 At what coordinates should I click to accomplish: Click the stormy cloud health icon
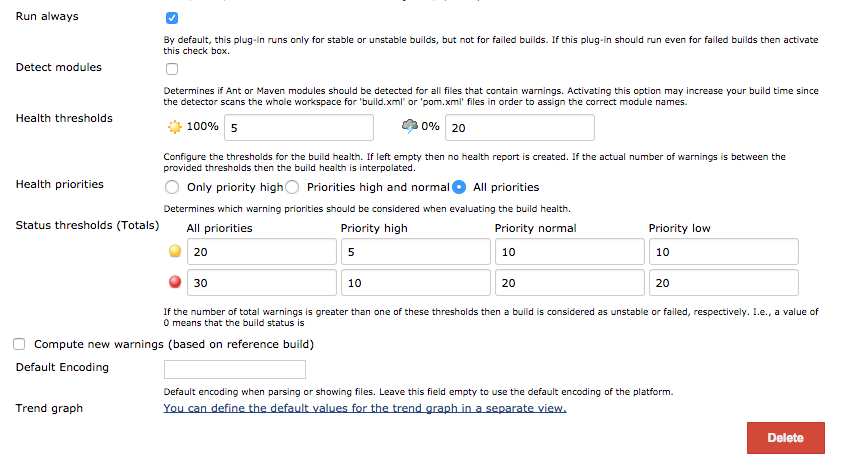(x=409, y=127)
